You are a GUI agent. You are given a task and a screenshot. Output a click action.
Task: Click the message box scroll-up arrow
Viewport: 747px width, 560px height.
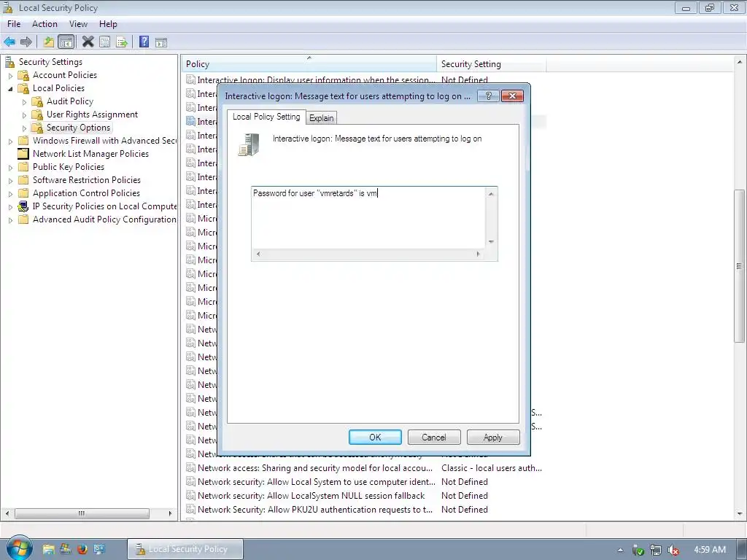tap(491, 194)
